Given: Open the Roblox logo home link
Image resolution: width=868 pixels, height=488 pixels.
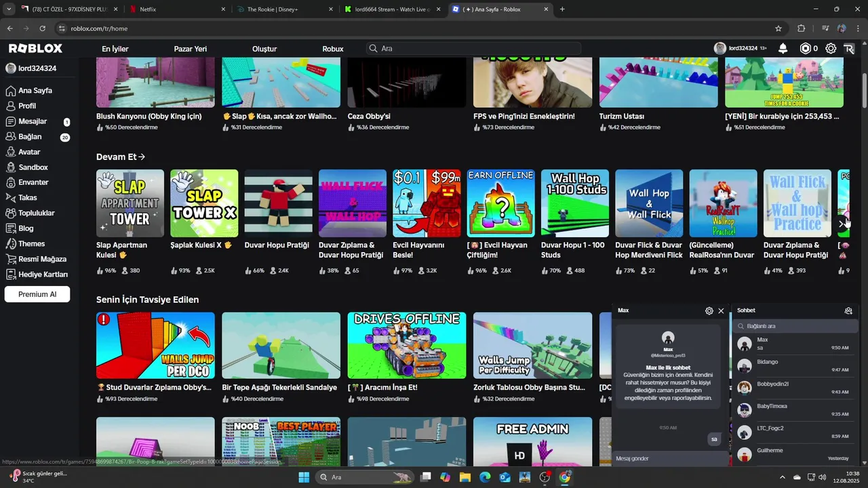Looking at the screenshot, I should (35, 49).
